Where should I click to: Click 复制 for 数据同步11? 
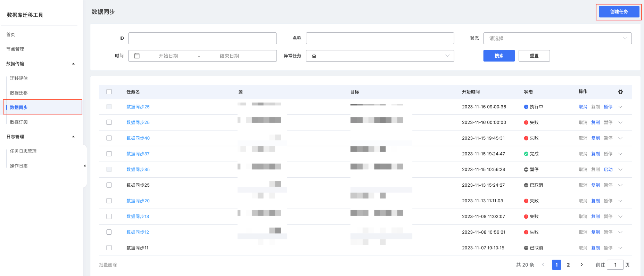[595, 248]
